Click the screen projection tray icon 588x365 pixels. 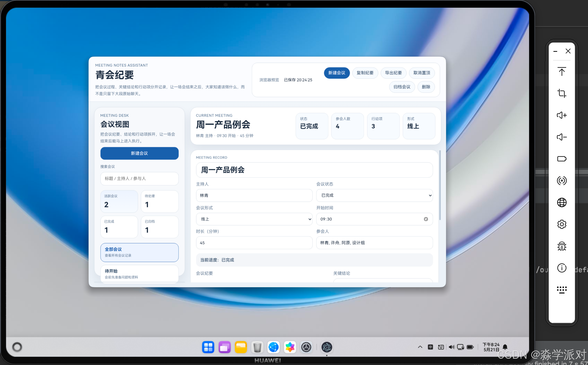pos(460,347)
